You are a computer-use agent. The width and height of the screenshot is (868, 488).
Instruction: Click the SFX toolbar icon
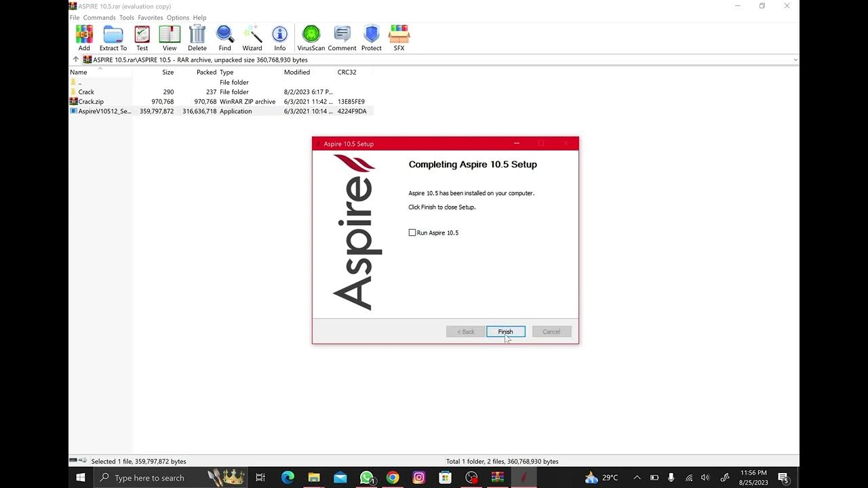tap(399, 38)
